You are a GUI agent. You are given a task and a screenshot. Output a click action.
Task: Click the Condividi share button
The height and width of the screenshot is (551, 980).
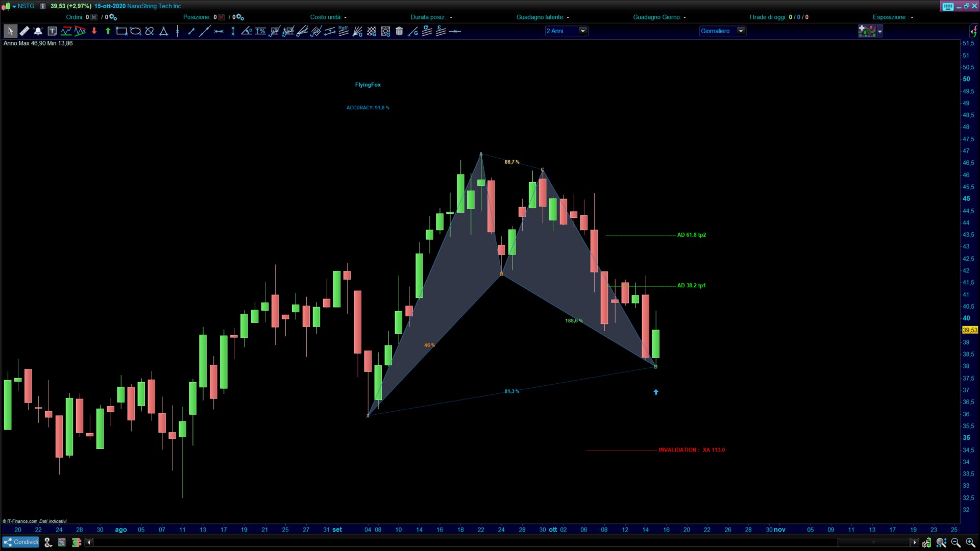pos(21,542)
